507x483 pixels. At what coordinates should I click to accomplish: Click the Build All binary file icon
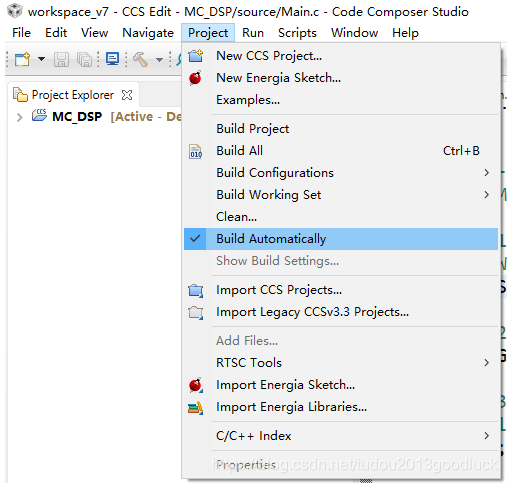[196, 151]
